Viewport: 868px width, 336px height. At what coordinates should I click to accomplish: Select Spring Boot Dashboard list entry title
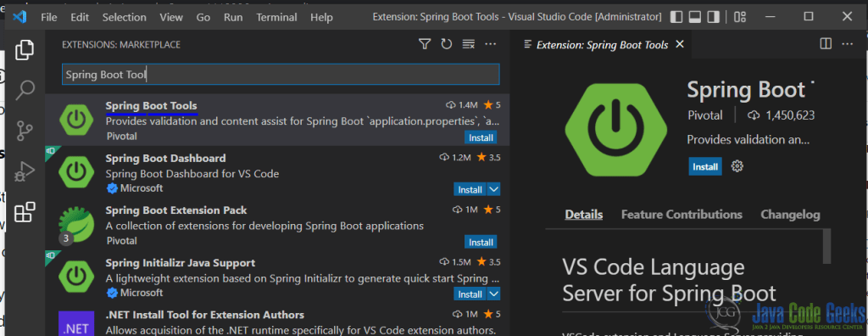[165, 158]
